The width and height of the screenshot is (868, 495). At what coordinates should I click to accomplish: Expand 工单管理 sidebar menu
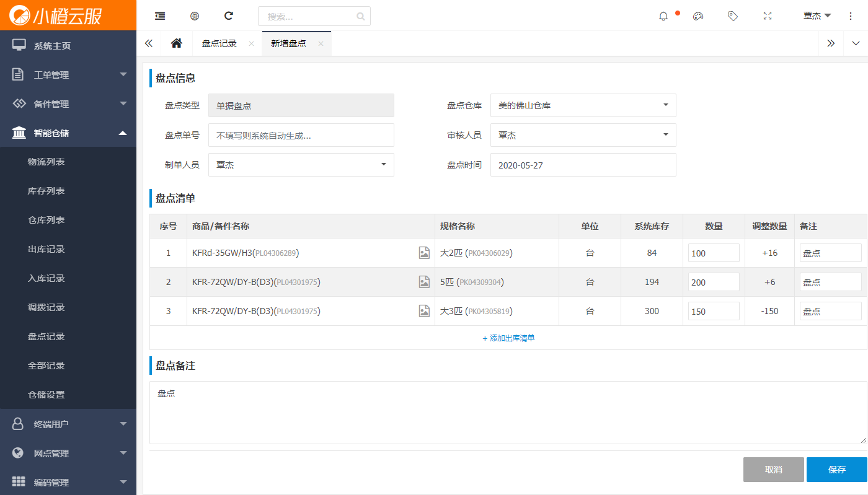[x=68, y=75]
